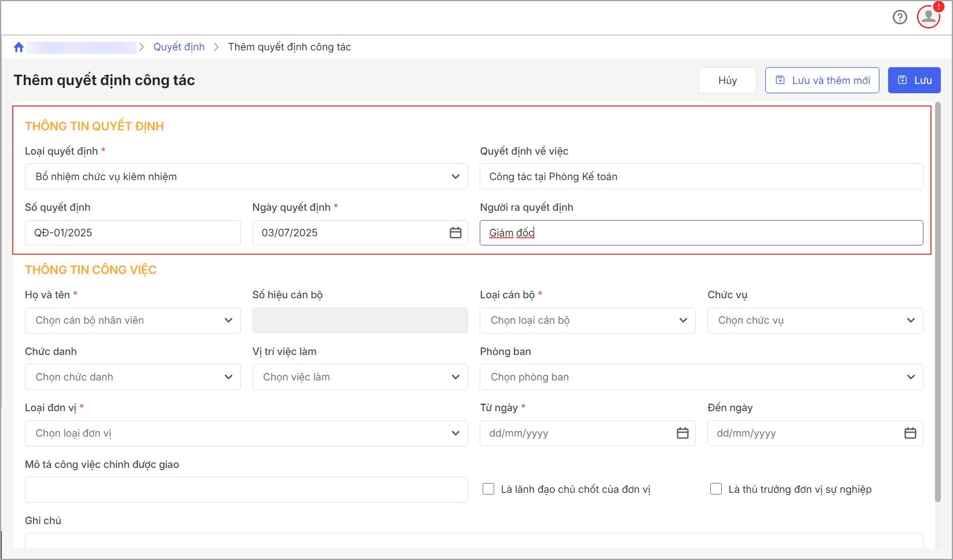Viewport: 953px width, 560px height.
Task: Open the help question mark icon
Action: pyautogui.click(x=900, y=17)
